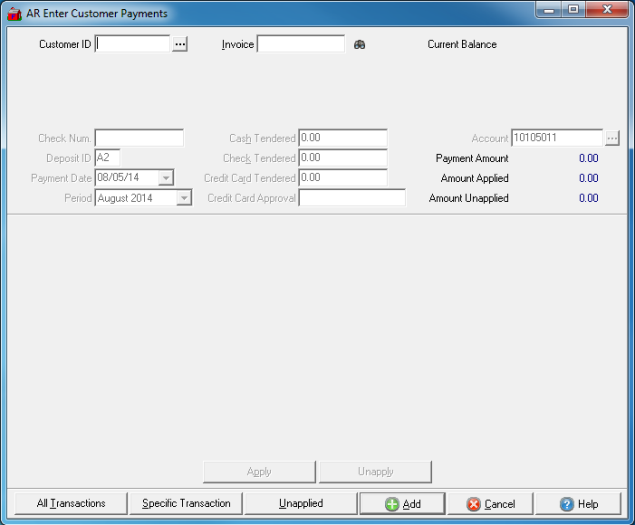This screenshot has width=635, height=525.
Task: Switch to All Transactions view
Action: pyautogui.click(x=70, y=504)
